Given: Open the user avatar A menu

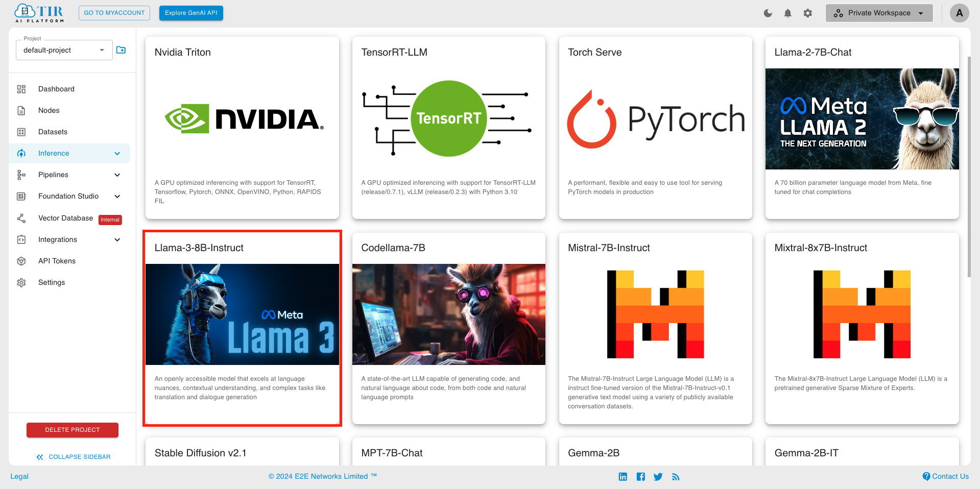Looking at the screenshot, I should coord(960,13).
